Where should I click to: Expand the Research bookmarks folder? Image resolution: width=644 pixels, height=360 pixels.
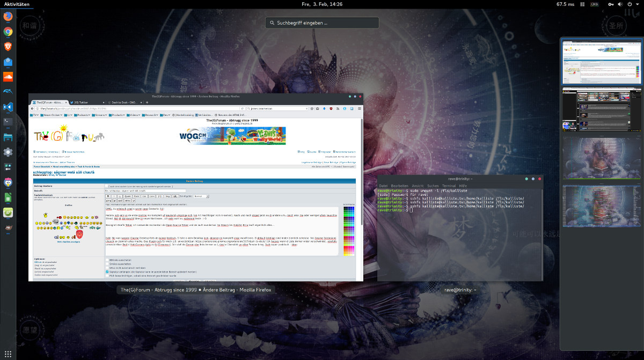pos(151,115)
